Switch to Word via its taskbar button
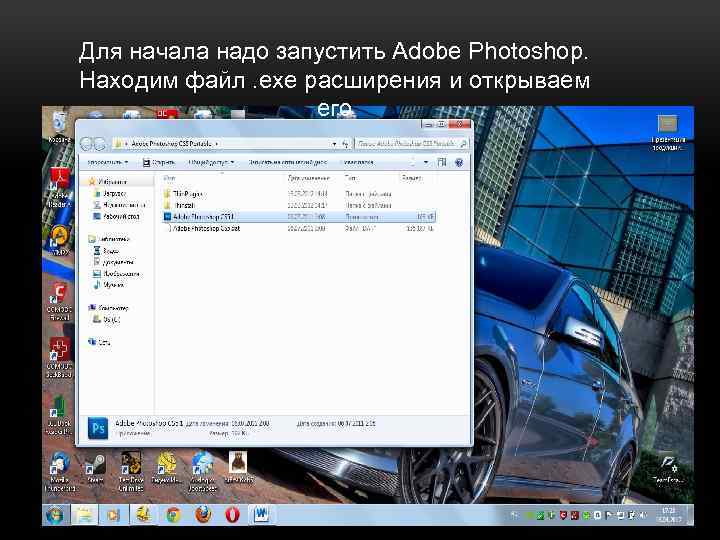720x540 pixels. (x=261, y=515)
